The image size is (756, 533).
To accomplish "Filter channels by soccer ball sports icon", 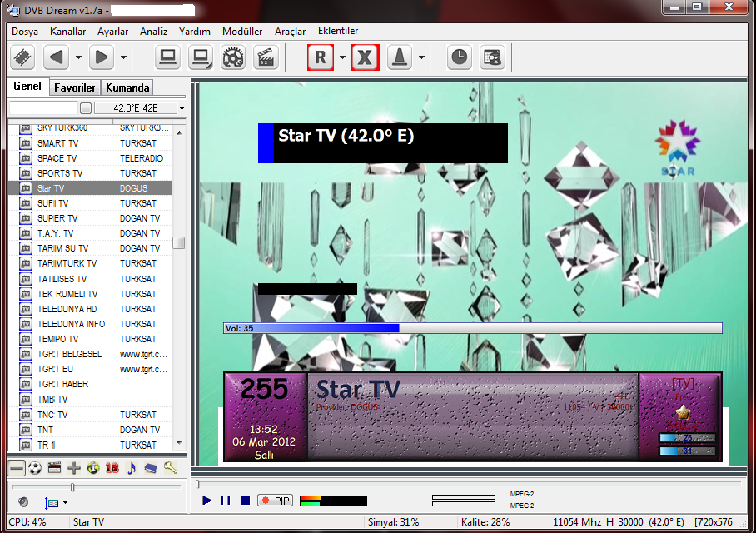I will pyautogui.click(x=35, y=468).
